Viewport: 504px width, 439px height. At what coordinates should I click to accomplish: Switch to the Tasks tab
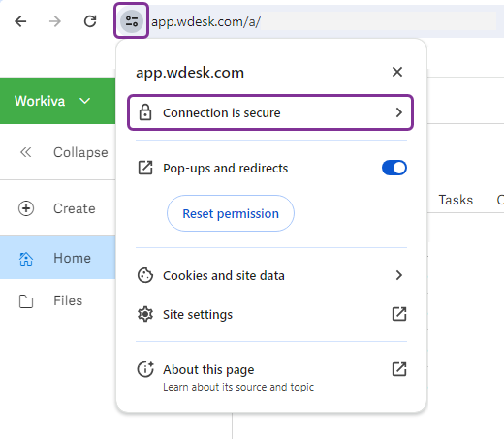[456, 200]
